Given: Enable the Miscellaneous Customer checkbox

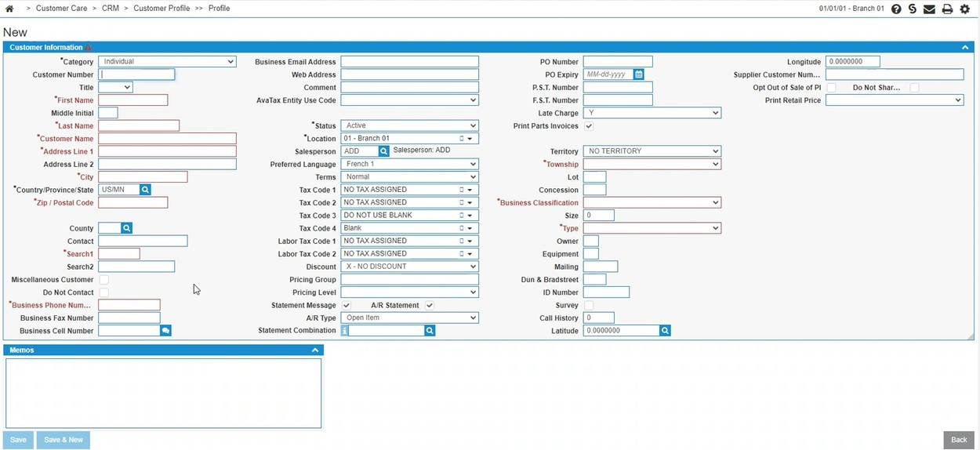Looking at the screenshot, I should pyautogui.click(x=103, y=280).
